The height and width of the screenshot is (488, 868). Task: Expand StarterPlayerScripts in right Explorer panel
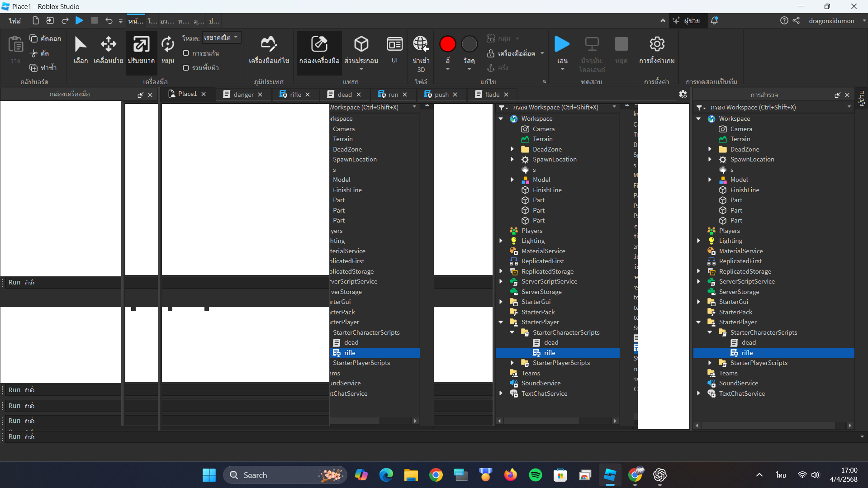point(710,363)
